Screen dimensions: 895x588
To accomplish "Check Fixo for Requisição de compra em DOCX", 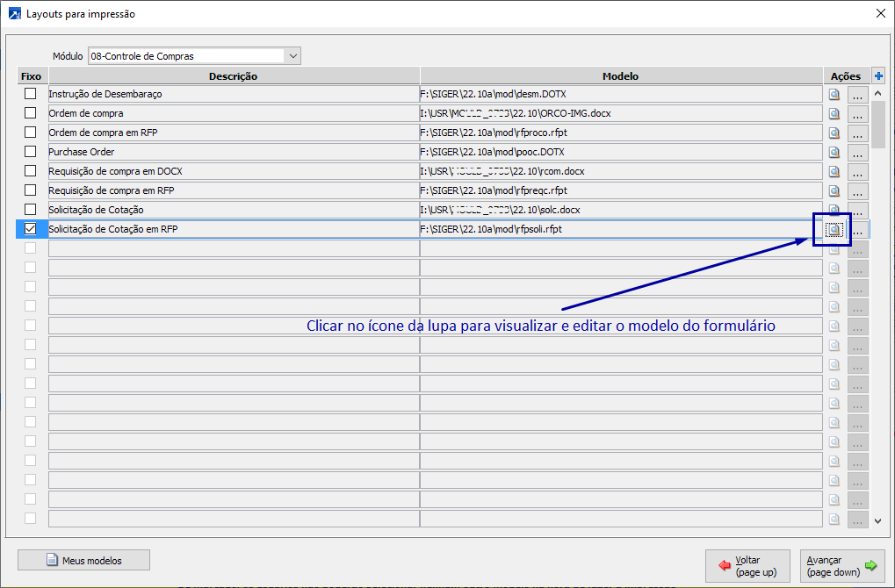I will [x=30, y=171].
